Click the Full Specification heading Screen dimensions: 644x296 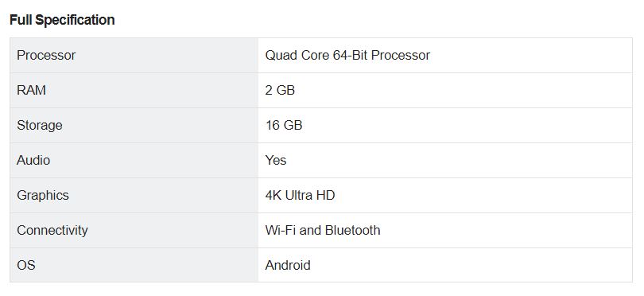62,20
